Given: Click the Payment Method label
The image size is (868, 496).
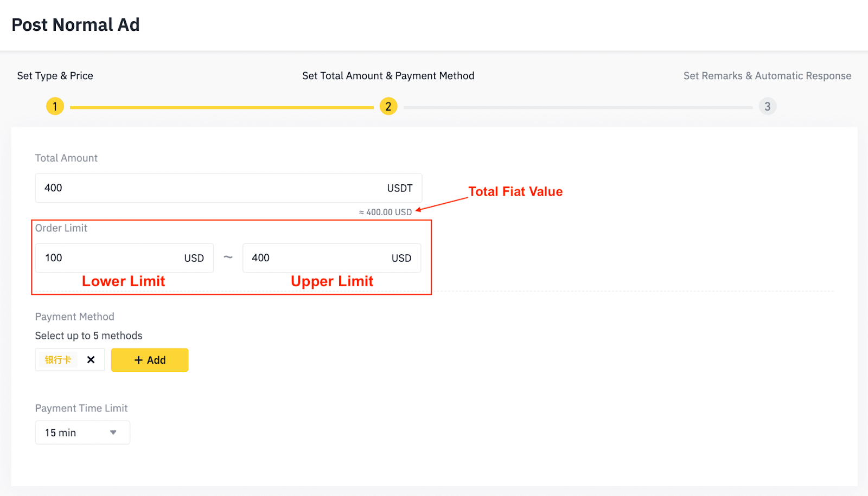Looking at the screenshot, I should [75, 317].
